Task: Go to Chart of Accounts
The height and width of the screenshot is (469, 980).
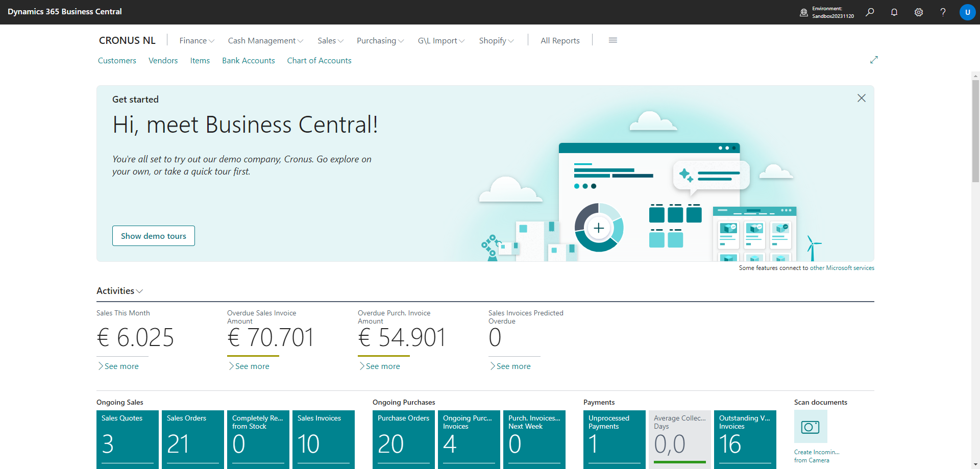Action: click(319, 61)
